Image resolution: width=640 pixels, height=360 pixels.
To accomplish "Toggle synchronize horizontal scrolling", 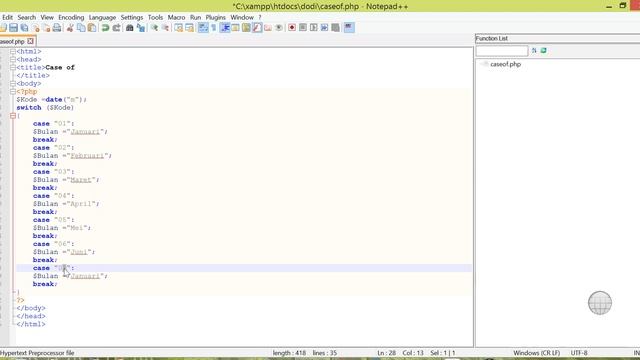I will pyautogui.click(x=189, y=28).
